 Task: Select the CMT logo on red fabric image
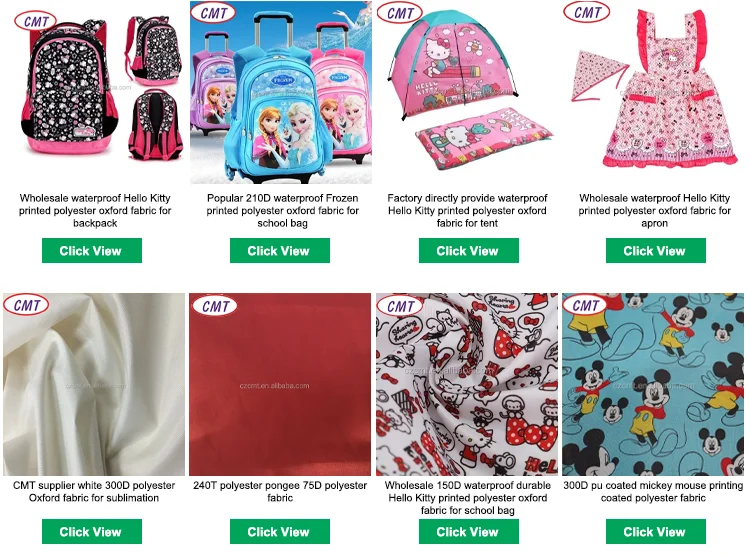(x=215, y=306)
